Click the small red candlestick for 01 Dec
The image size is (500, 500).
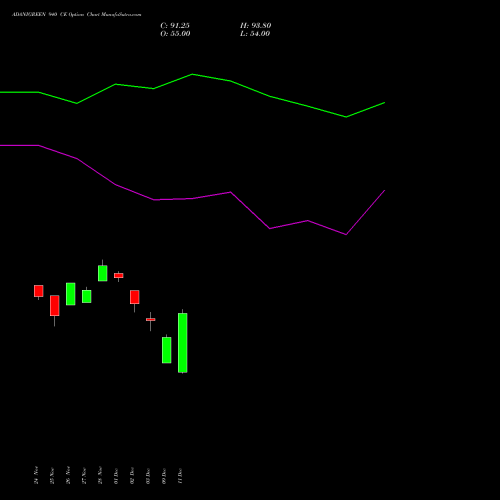pos(119,276)
